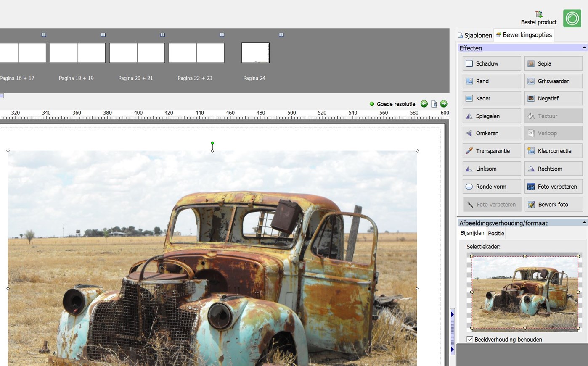Image resolution: width=588 pixels, height=366 pixels.
Task: Switch to the Sjablonen tab
Action: click(475, 35)
